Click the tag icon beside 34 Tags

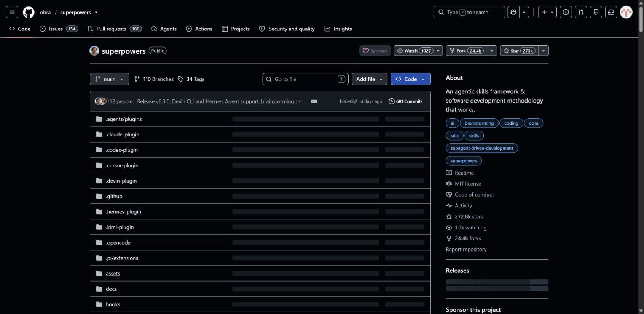pyautogui.click(x=180, y=79)
